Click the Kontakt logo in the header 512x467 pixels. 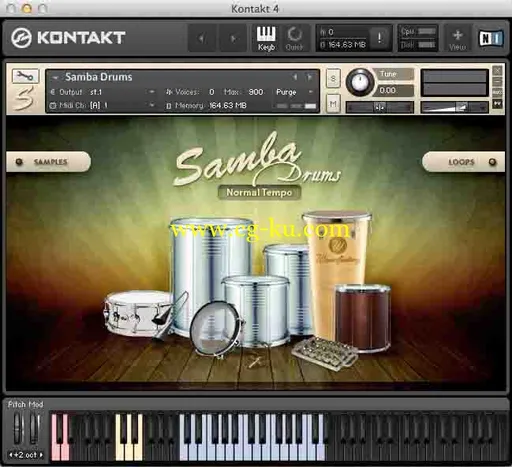point(68,37)
